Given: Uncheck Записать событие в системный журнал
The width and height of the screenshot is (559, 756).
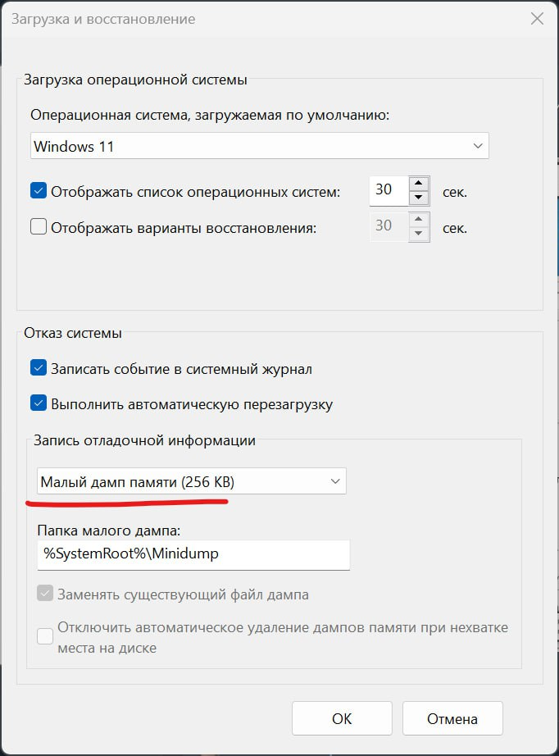Looking at the screenshot, I should 38,368.
